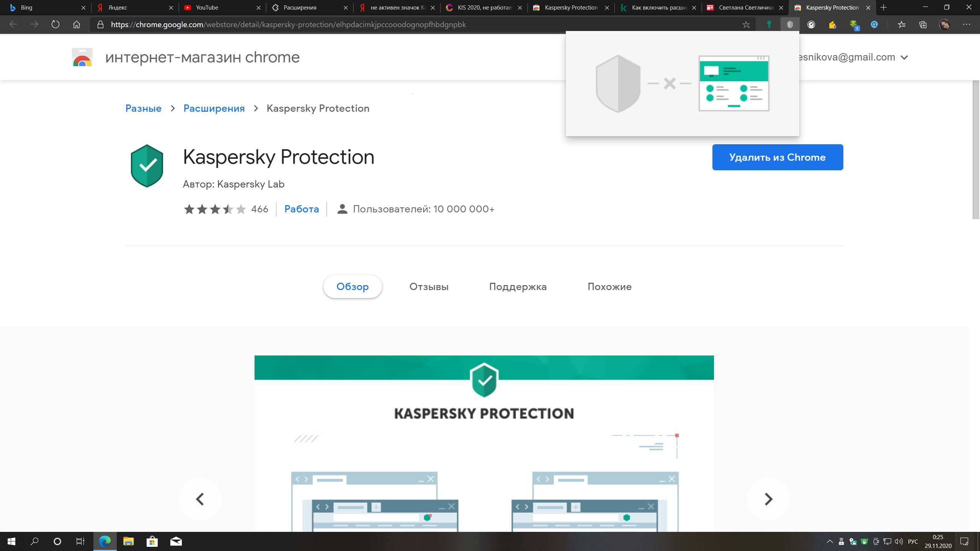Click the gray Kaspersky Protection shield extension icon

(x=790, y=25)
